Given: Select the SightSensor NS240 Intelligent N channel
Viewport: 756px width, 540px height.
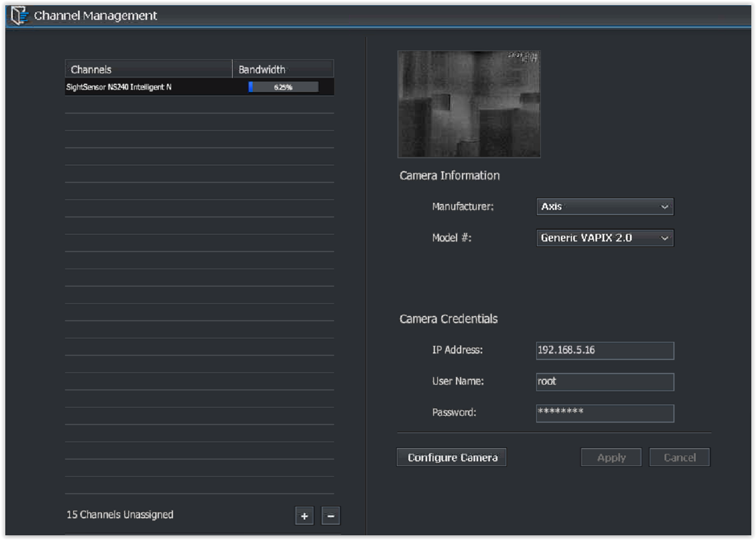Looking at the screenshot, I should coord(199,87).
